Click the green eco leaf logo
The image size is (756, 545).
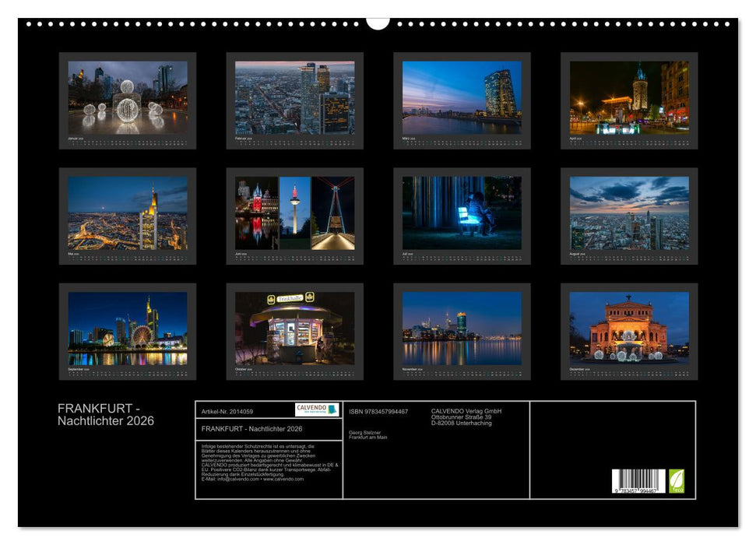tap(677, 480)
